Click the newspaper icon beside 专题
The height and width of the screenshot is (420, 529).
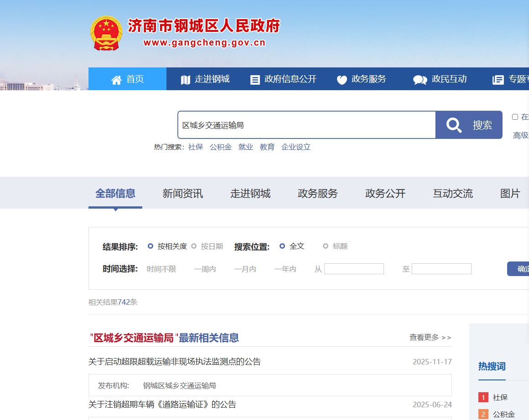coord(498,80)
